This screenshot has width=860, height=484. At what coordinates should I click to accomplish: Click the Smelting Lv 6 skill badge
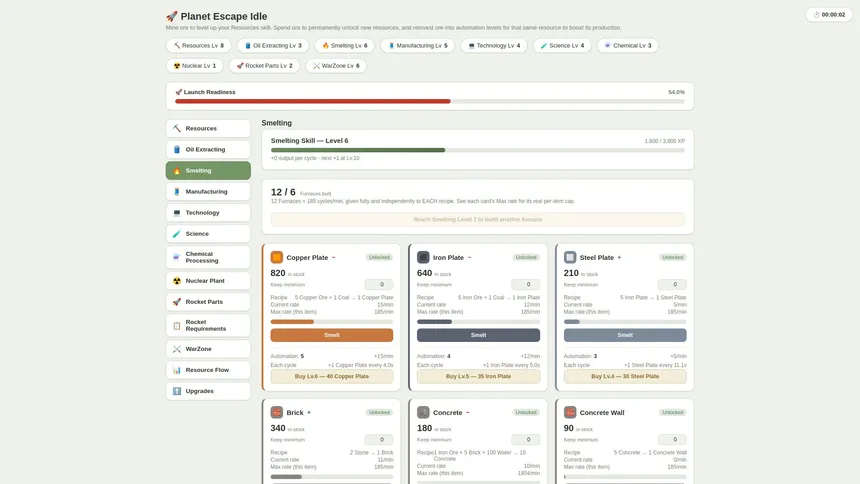click(x=344, y=46)
